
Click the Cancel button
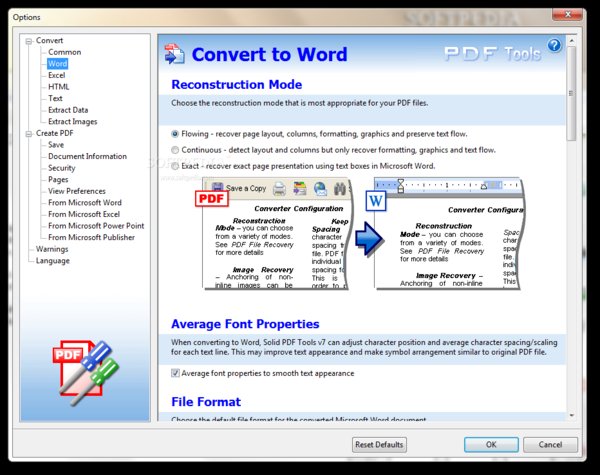[550, 444]
